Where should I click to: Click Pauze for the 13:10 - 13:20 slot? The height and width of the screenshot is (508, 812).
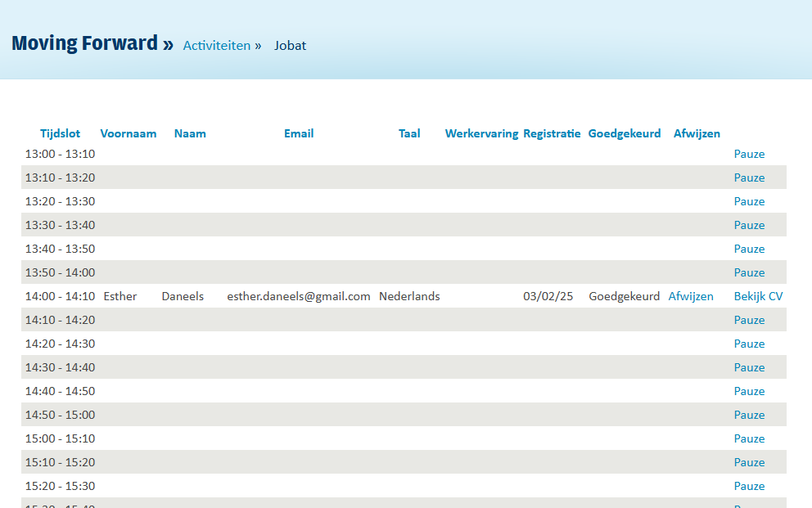(749, 178)
